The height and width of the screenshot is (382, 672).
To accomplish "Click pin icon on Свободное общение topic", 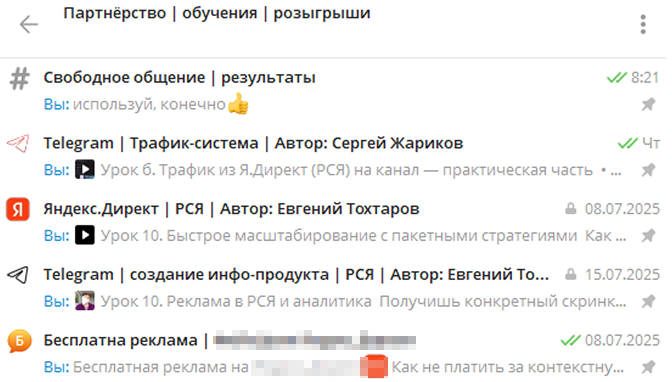I will click(x=648, y=104).
